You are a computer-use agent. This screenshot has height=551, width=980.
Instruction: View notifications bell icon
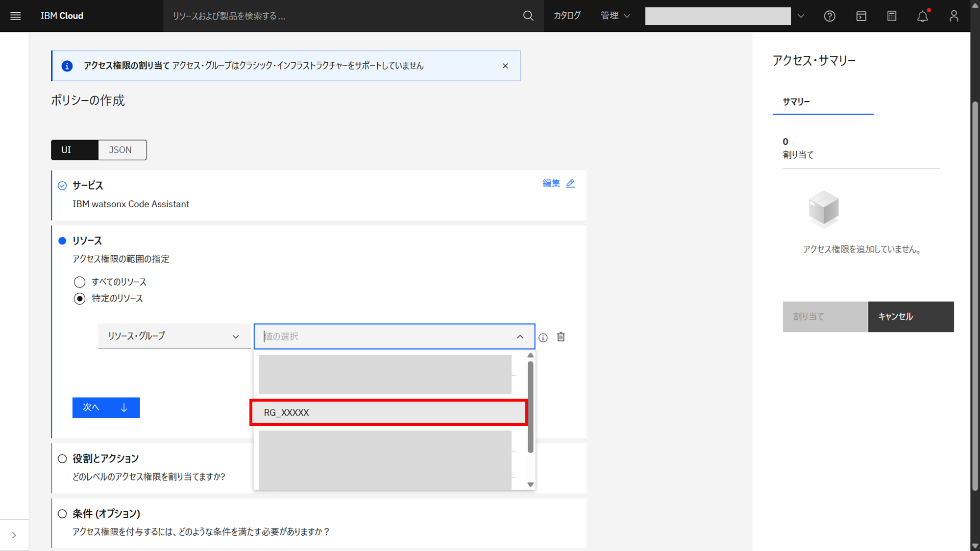(923, 16)
